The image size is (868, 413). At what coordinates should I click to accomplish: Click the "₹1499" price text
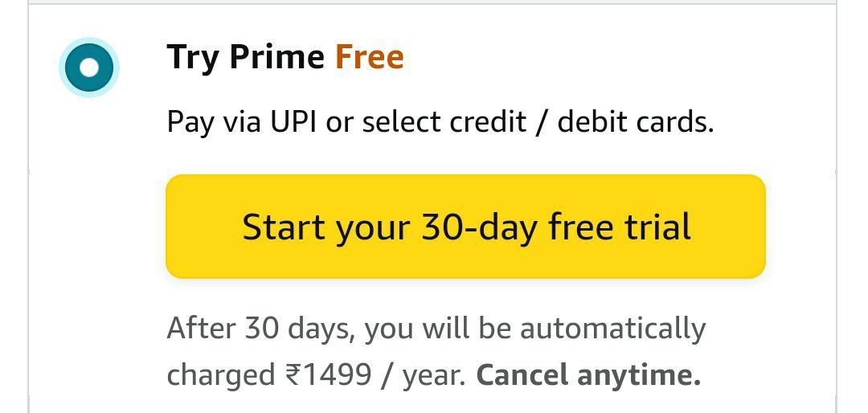328,374
